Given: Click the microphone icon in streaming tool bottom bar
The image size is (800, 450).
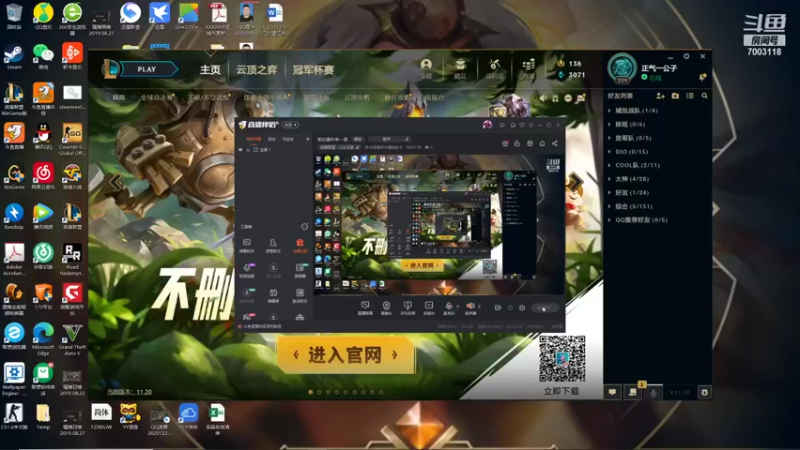Looking at the screenshot, I should click(x=449, y=307).
